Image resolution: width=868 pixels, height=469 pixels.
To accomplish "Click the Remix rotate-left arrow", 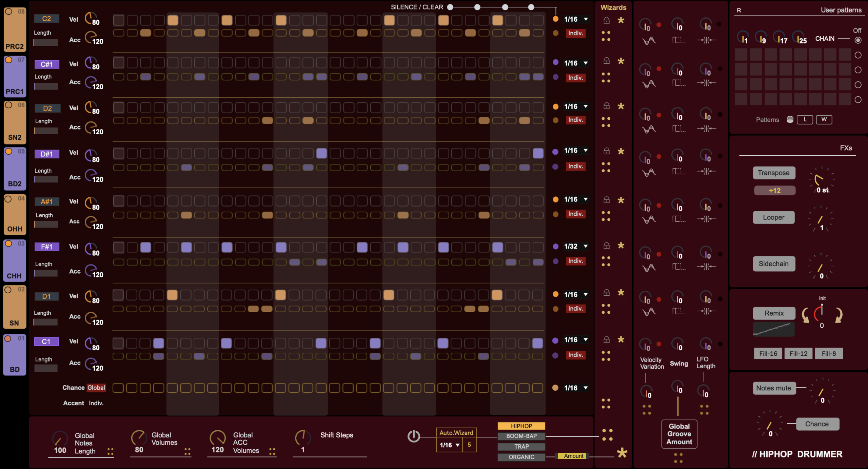I will coord(805,315).
